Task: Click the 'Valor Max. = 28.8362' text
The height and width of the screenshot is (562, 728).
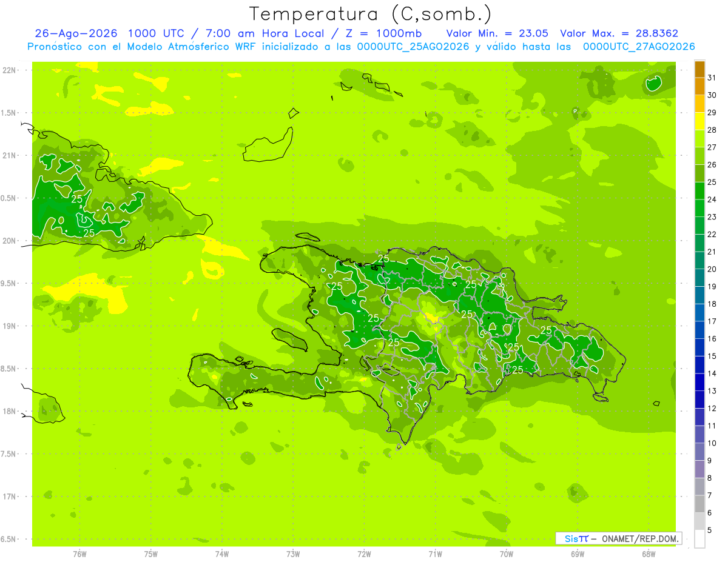Action: 619,33
